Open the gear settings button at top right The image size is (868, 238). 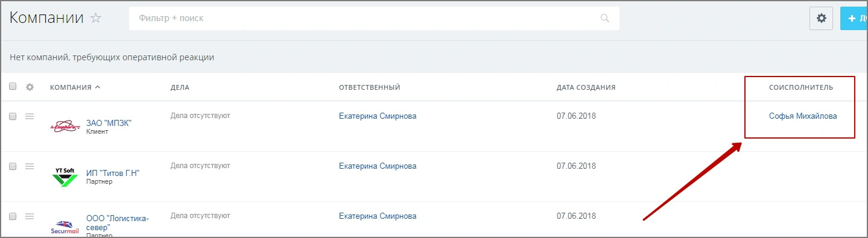click(821, 19)
